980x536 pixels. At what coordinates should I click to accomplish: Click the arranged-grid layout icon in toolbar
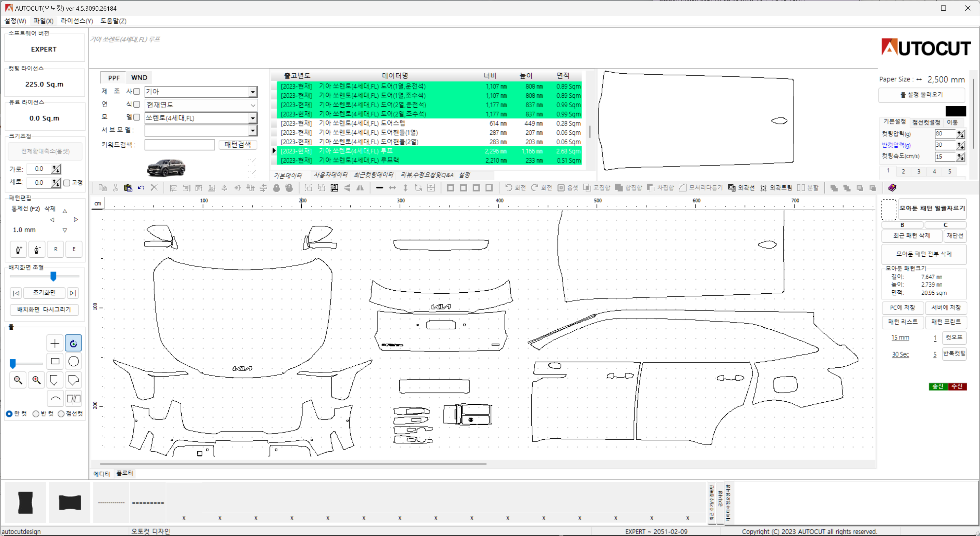(334, 187)
